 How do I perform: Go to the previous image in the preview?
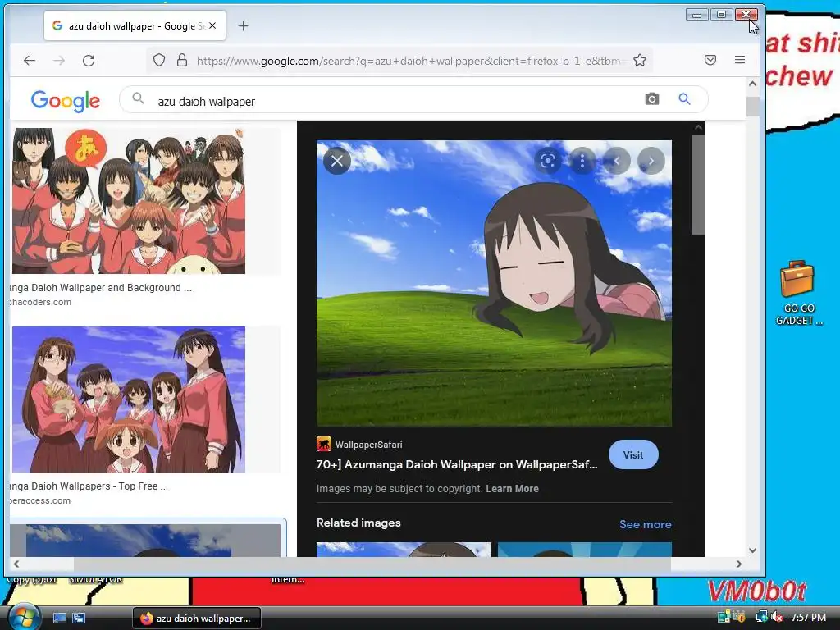pos(617,161)
